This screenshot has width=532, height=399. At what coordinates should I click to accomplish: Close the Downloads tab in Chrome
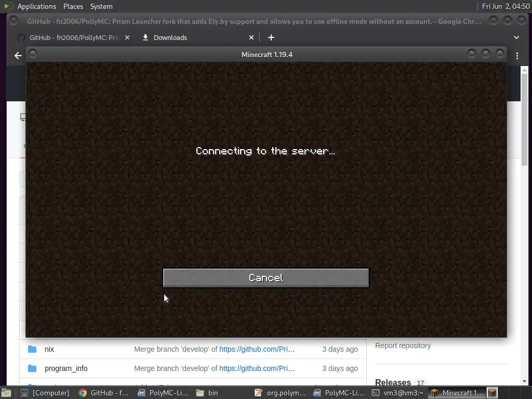251,37
